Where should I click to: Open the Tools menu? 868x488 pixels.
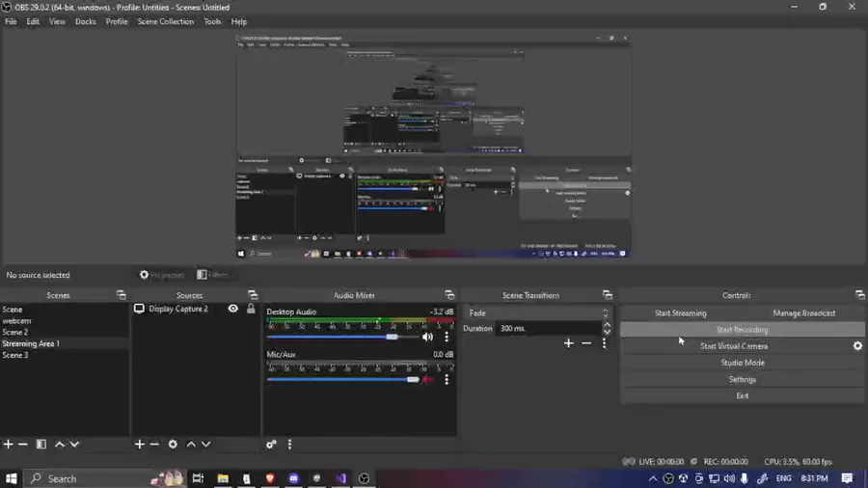pos(212,21)
